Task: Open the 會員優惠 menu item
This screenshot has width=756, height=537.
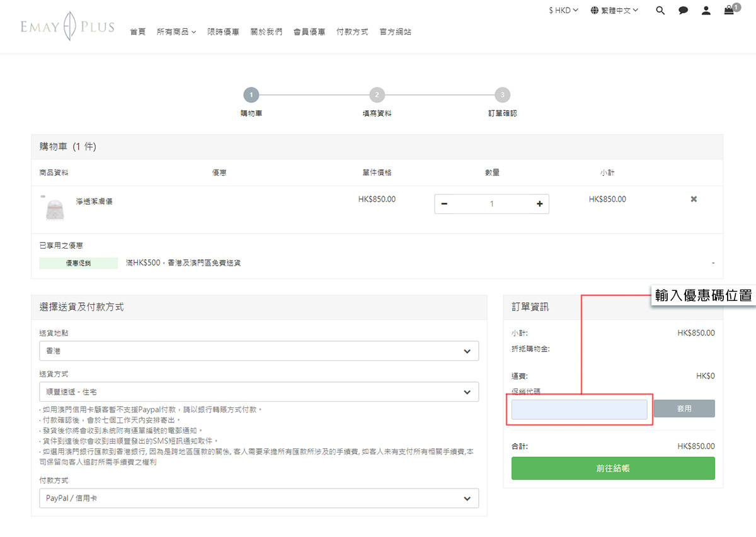Action: [309, 31]
